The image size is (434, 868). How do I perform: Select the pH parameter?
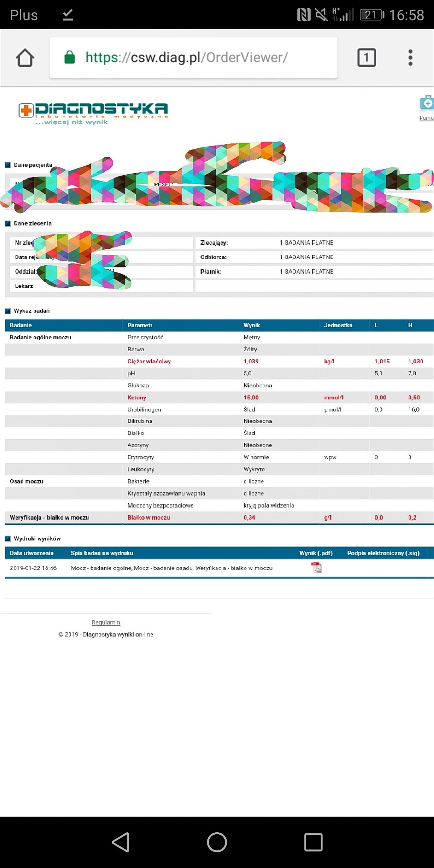click(131, 374)
